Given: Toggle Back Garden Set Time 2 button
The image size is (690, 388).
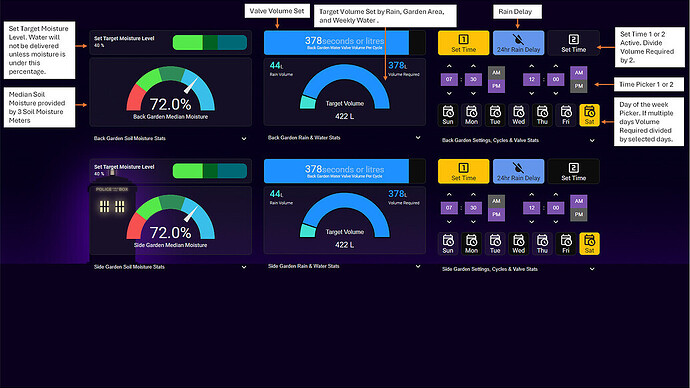Looking at the screenshot, I should pyautogui.click(x=573, y=43).
